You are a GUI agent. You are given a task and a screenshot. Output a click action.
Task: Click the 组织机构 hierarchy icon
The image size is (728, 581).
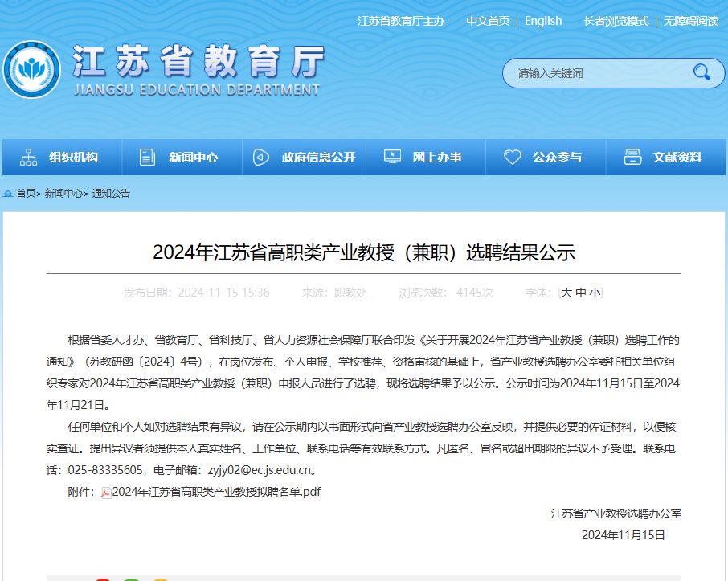tap(28, 157)
